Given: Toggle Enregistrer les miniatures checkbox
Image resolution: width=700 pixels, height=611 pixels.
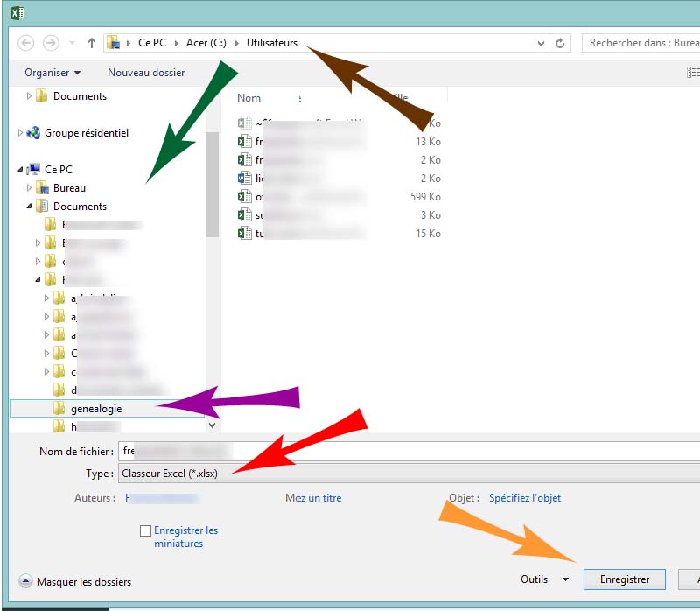Looking at the screenshot, I should (145, 530).
